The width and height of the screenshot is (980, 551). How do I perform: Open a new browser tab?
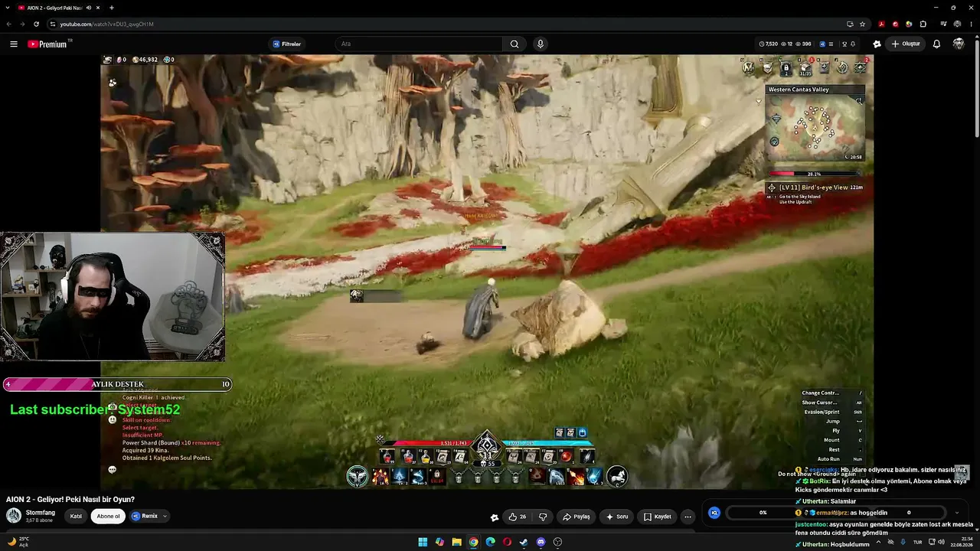coord(112,8)
